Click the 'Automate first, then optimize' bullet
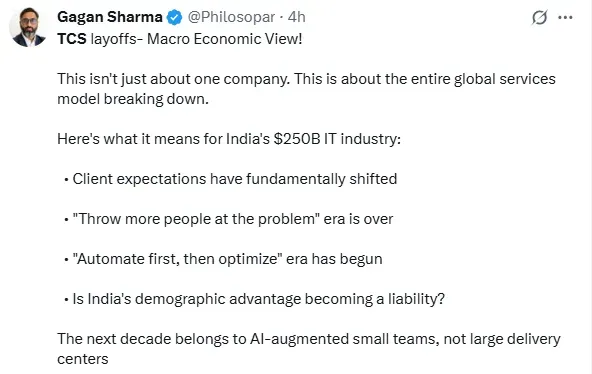Image resolution: width=592 pixels, height=374 pixels. tap(228, 259)
